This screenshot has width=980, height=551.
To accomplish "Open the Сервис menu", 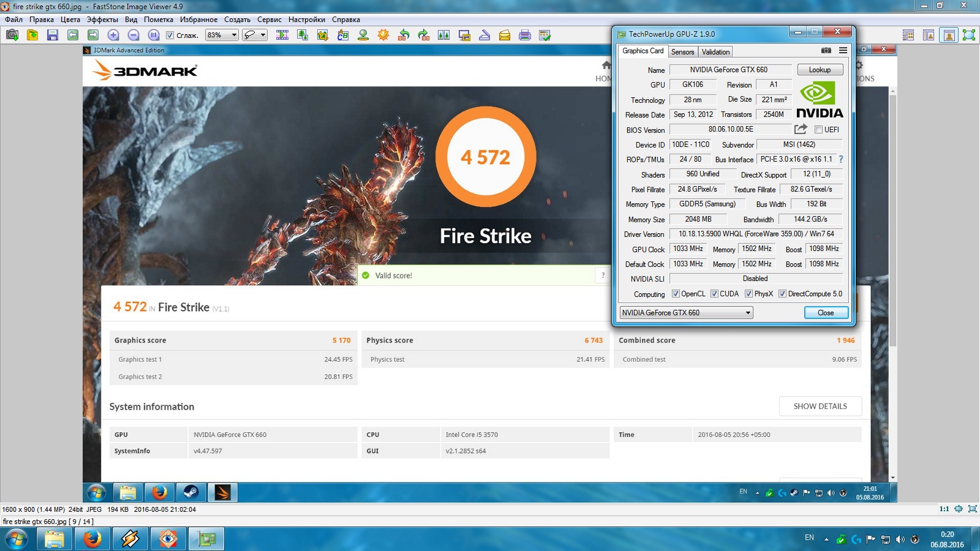I will 269,20.
